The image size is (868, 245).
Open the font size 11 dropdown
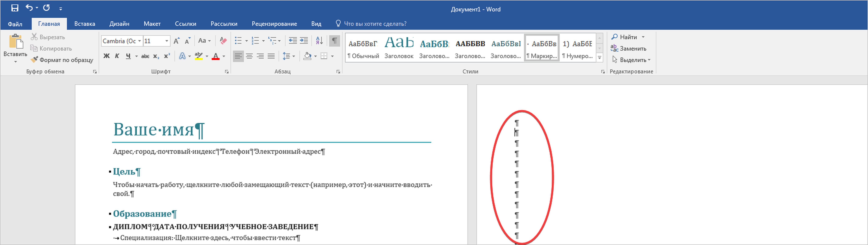[167, 41]
